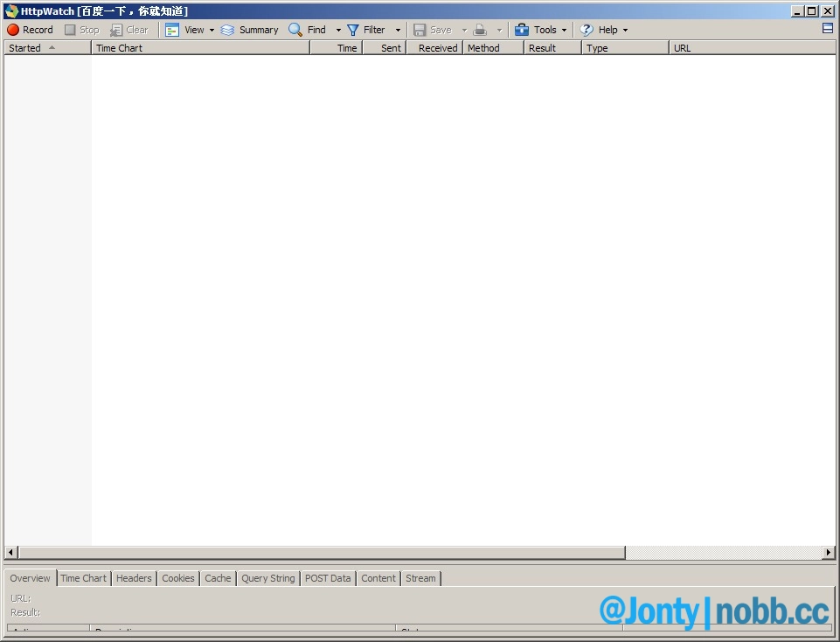Image resolution: width=840 pixels, height=642 pixels.
Task: Switch to the Headers tab
Action: (134, 578)
